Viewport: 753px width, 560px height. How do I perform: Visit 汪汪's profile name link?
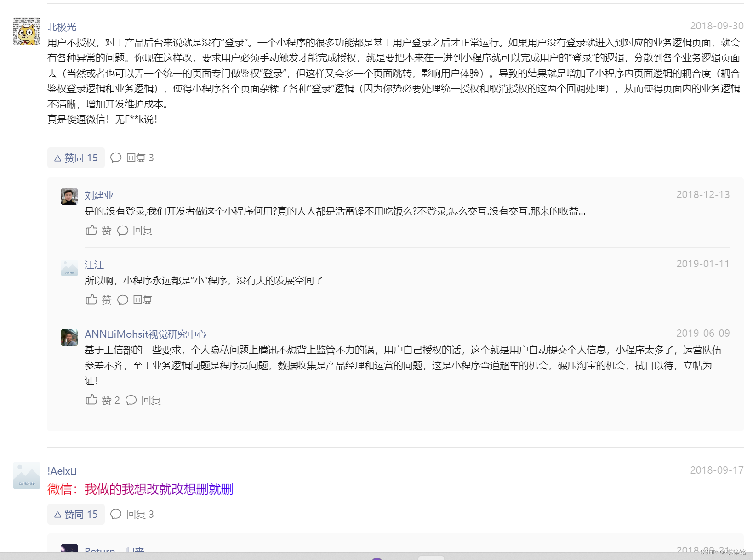[94, 265]
